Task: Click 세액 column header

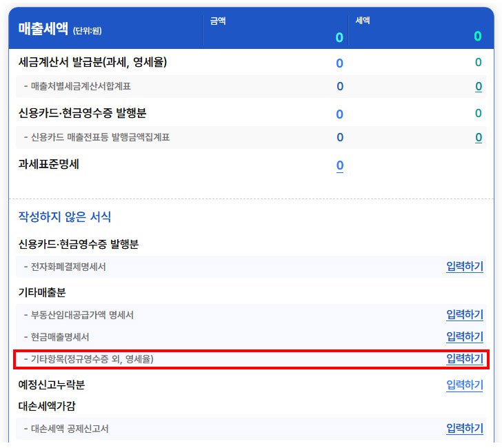Action: click(x=363, y=21)
